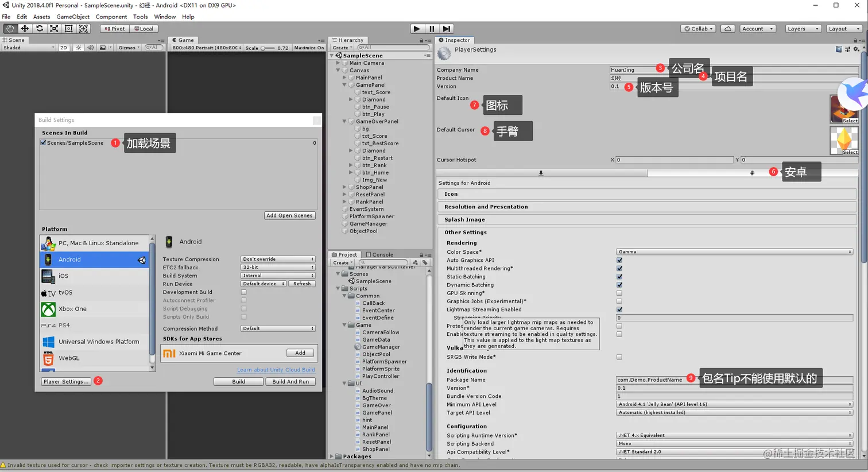Screen dimensions: 868x472
Task: Start Play mode with the Play button
Action: pyautogui.click(x=417, y=29)
